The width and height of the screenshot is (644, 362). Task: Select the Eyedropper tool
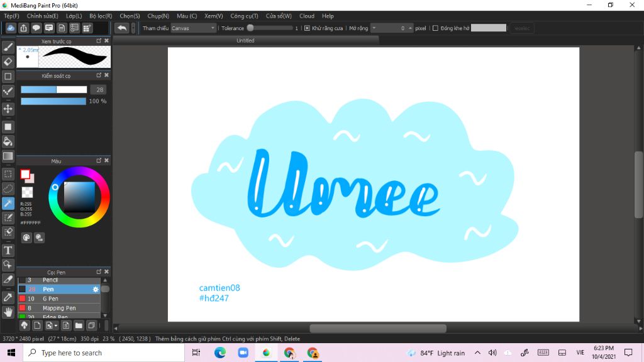tap(8, 297)
